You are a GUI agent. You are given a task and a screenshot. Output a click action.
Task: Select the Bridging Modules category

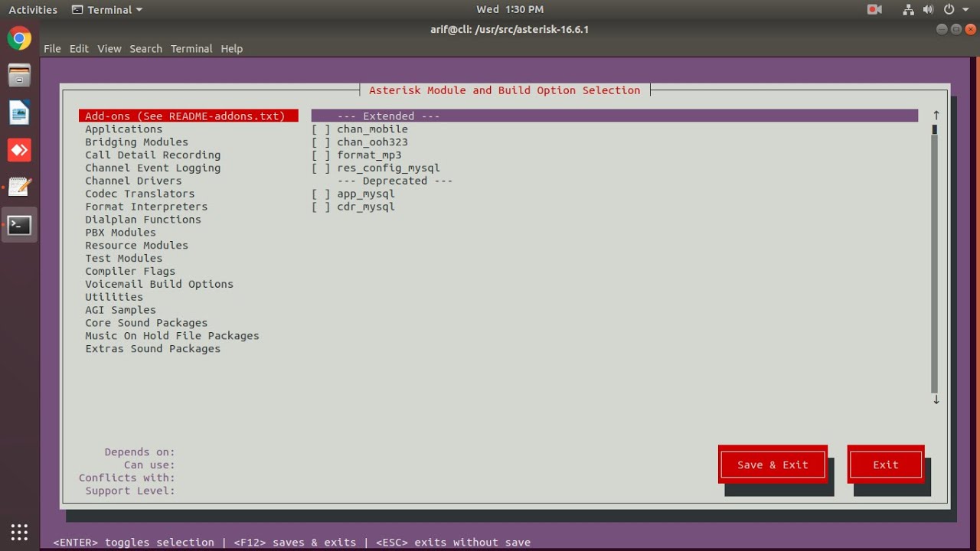[x=136, y=142]
